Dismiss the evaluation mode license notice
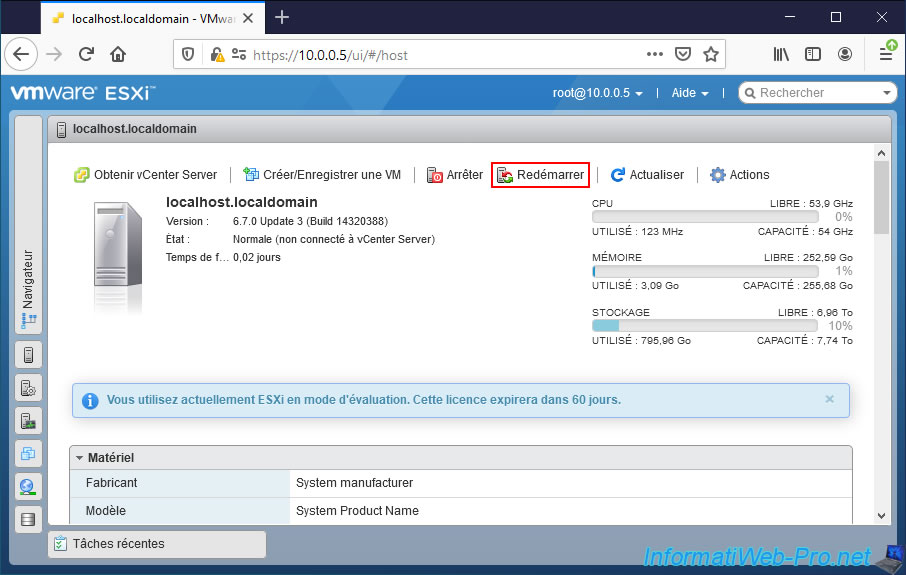This screenshot has height=575, width=906. click(829, 399)
